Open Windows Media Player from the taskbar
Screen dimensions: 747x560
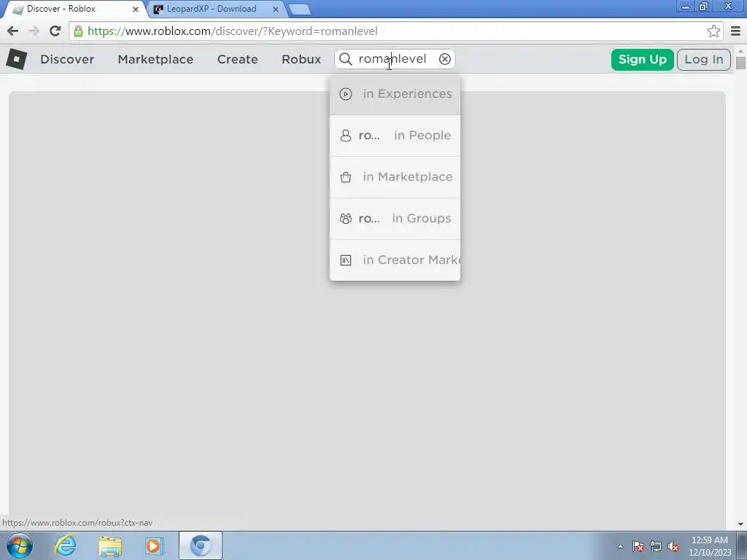(x=155, y=545)
